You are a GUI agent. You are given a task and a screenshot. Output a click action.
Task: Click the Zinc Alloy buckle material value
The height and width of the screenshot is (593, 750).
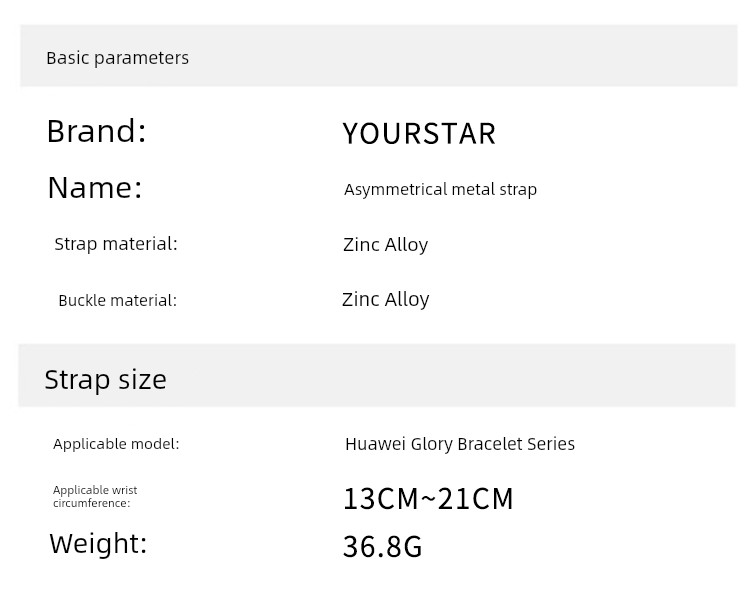(386, 300)
